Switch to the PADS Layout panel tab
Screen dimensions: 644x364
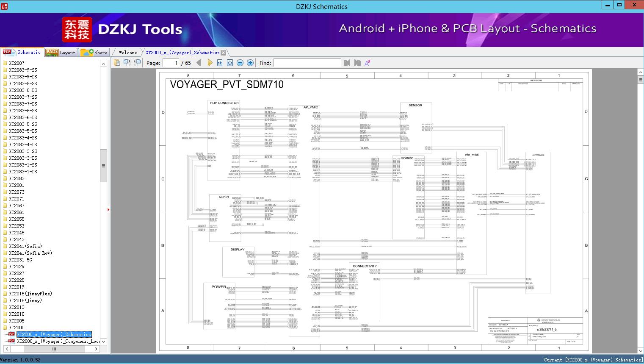click(x=61, y=53)
